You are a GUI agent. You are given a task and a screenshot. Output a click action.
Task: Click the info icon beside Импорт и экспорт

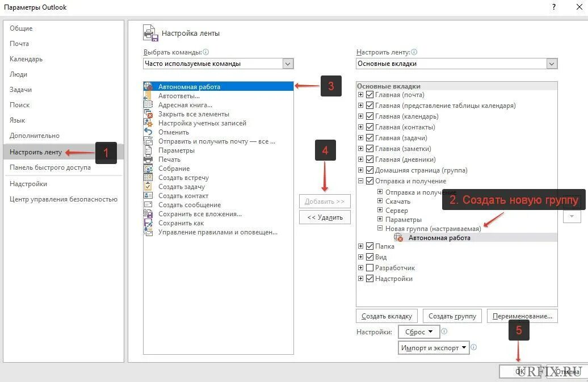473,347
